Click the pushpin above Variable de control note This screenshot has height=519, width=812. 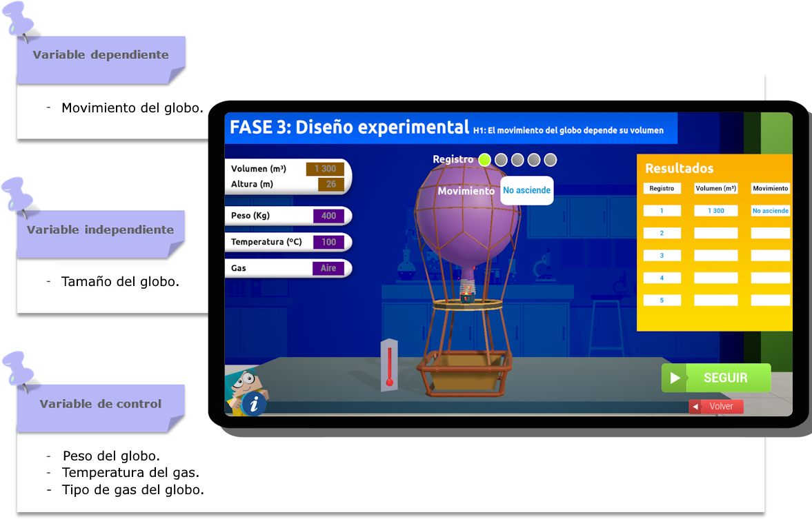(x=19, y=368)
